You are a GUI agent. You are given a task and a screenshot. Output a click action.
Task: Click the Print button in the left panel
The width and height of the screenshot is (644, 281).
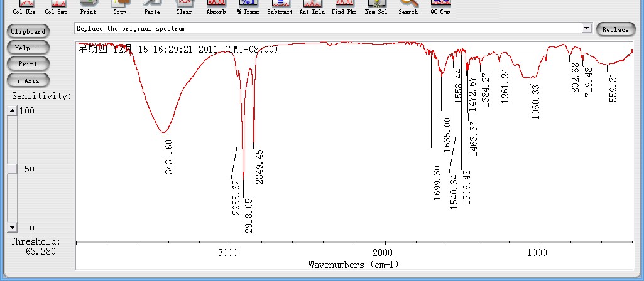(28, 65)
